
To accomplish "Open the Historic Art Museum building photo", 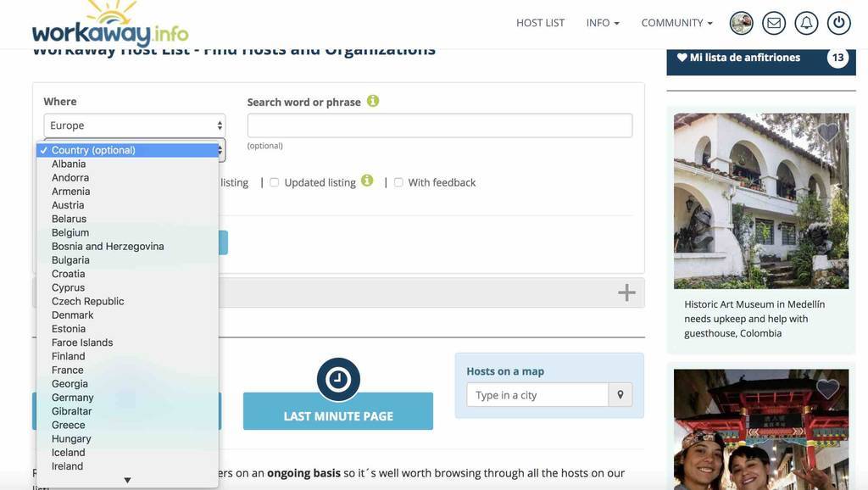I will [761, 201].
